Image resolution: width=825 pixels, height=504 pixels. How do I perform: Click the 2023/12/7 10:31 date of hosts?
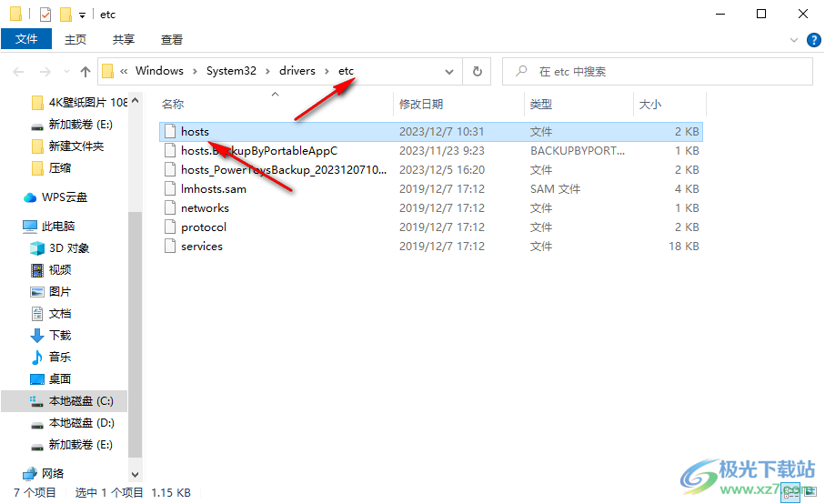coord(441,132)
